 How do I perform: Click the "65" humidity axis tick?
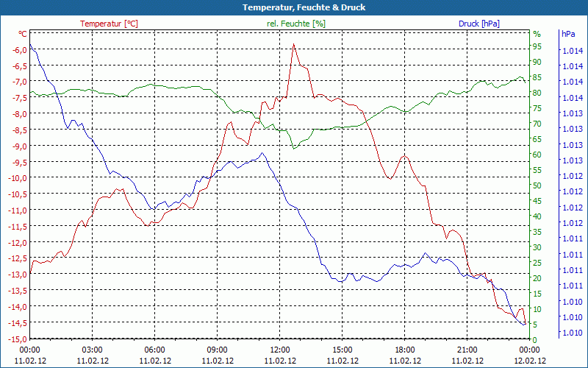pos(537,139)
